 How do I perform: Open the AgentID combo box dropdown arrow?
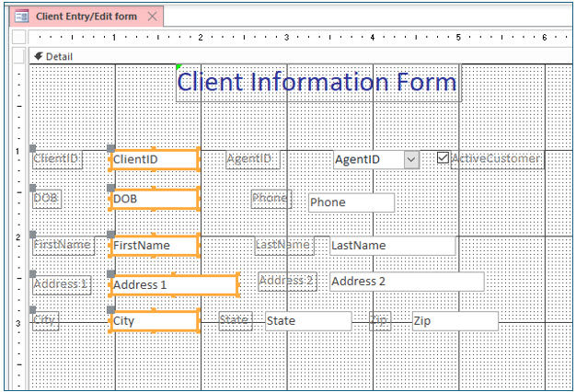pos(411,159)
